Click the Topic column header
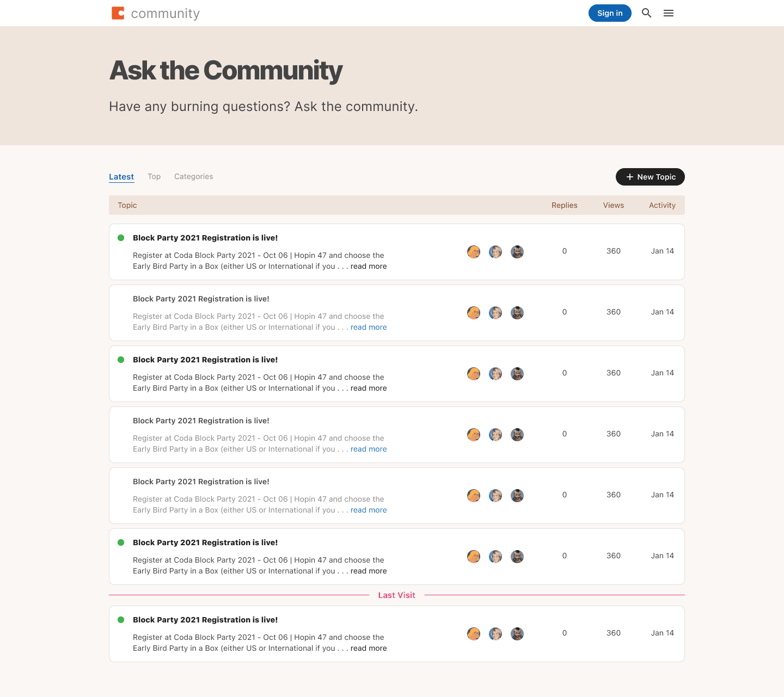The height and width of the screenshot is (697, 784). click(127, 205)
